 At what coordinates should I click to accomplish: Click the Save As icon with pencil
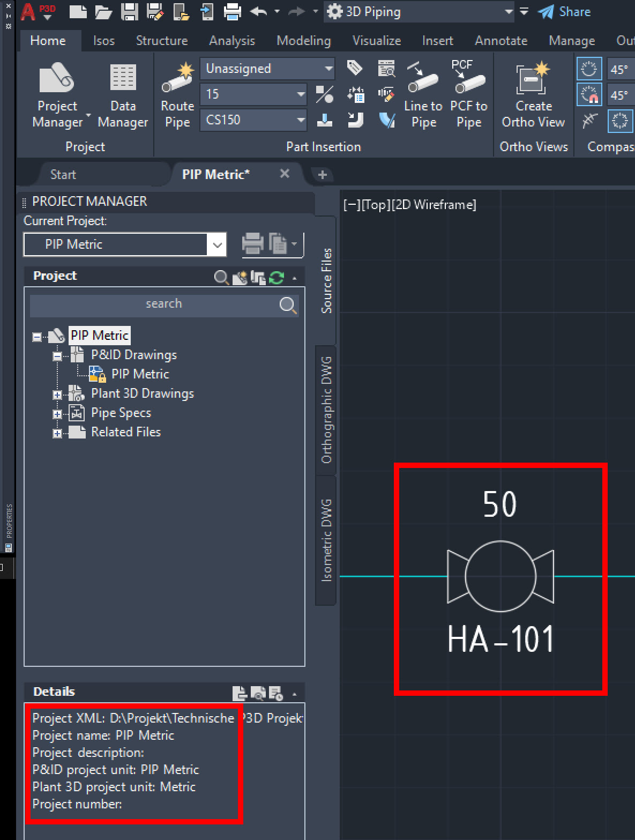[155, 11]
